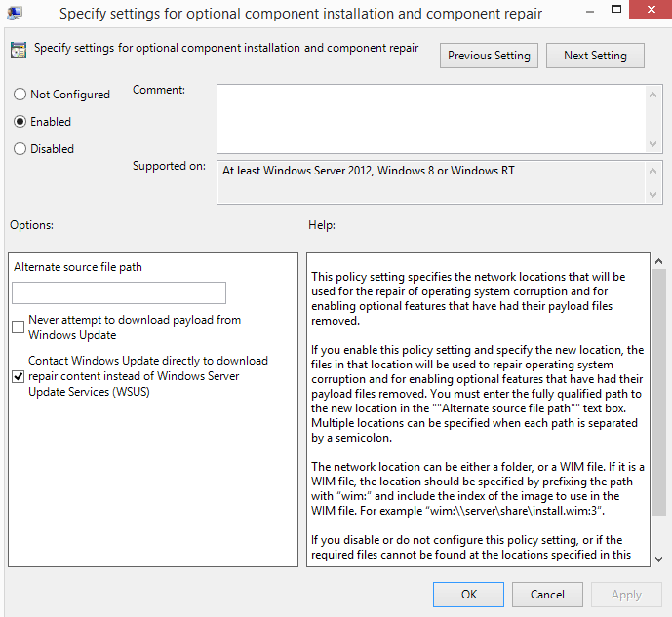
Task: Click the Cancel button
Action: point(547,595)
